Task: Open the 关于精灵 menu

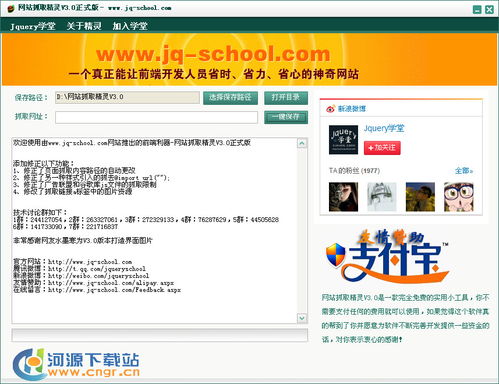Action: coord(84,26)
